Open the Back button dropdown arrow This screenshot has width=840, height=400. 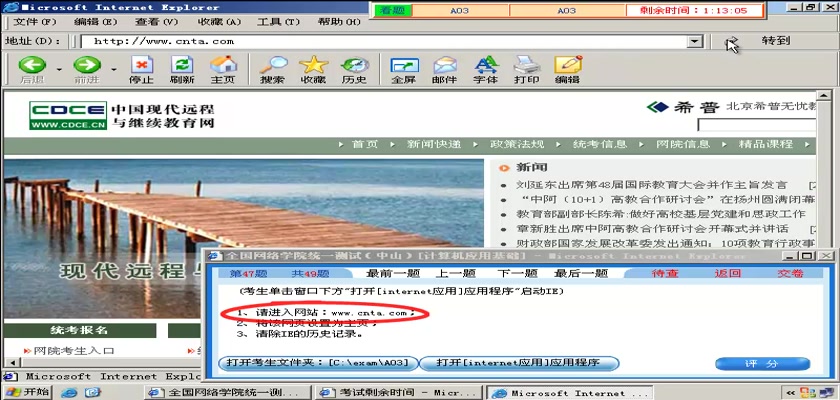[x=59, y=70]
